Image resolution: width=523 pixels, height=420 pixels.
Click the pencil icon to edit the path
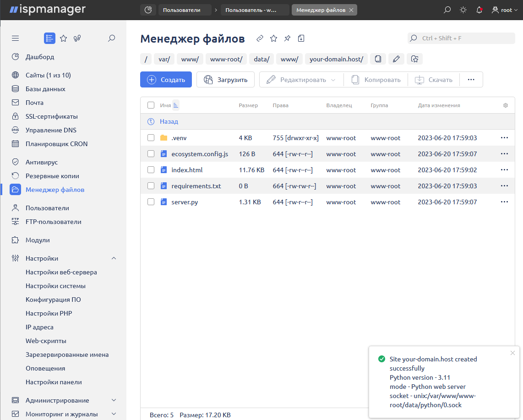coord(396,59)
